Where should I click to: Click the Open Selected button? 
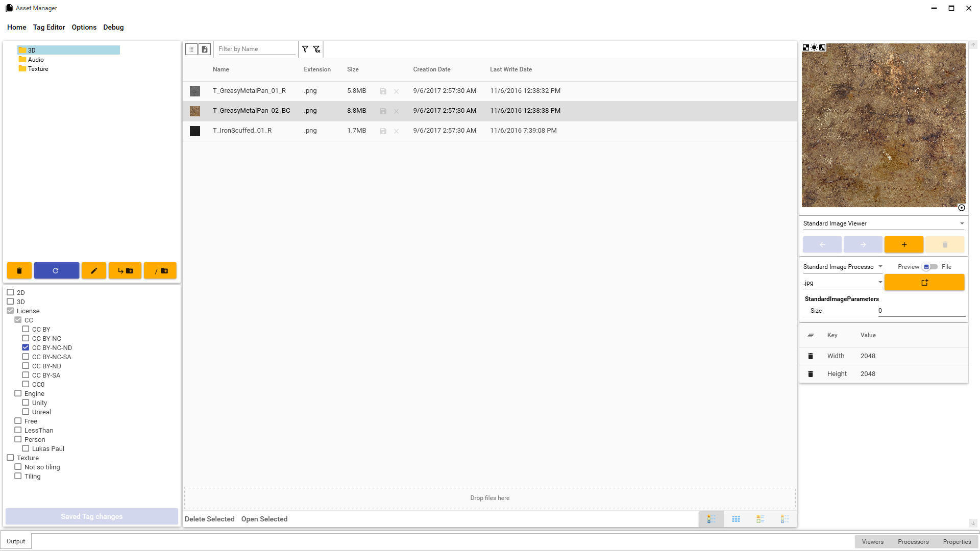tap(264, 519)
